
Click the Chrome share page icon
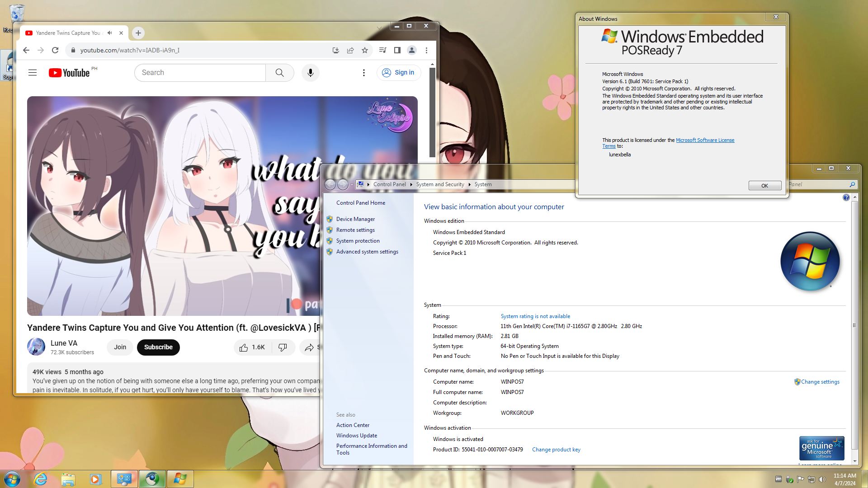click(x=350, y=50)
